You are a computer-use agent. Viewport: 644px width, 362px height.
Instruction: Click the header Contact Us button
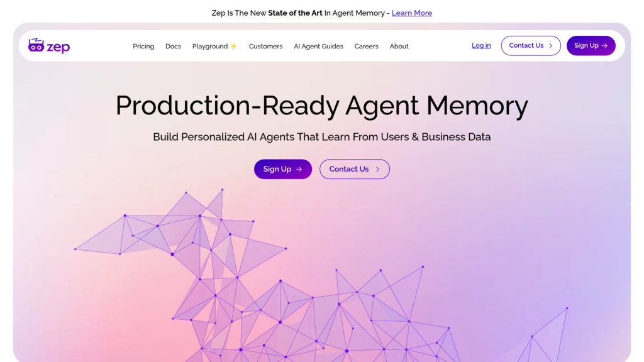[531, 45]
